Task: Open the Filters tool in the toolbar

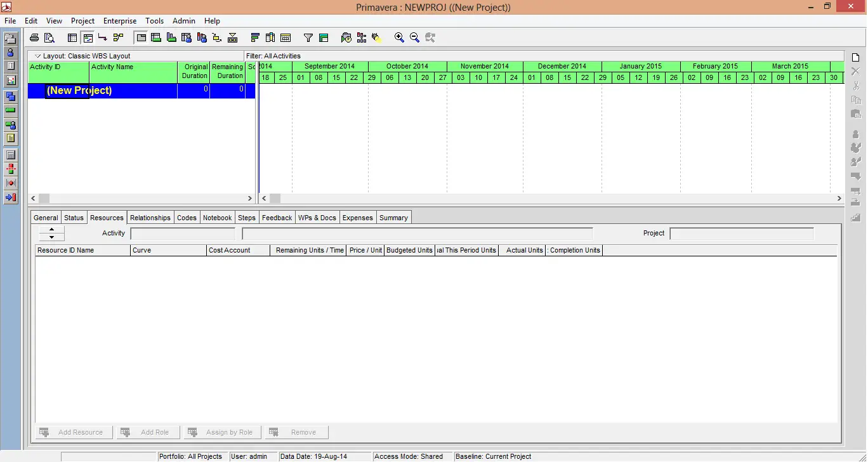Action: point(308,37)
